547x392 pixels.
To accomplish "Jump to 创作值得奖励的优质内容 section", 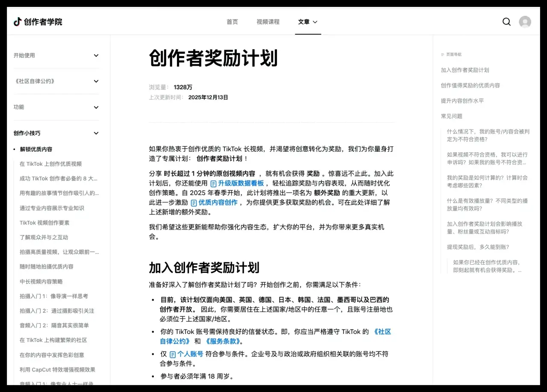I will 471,85.
